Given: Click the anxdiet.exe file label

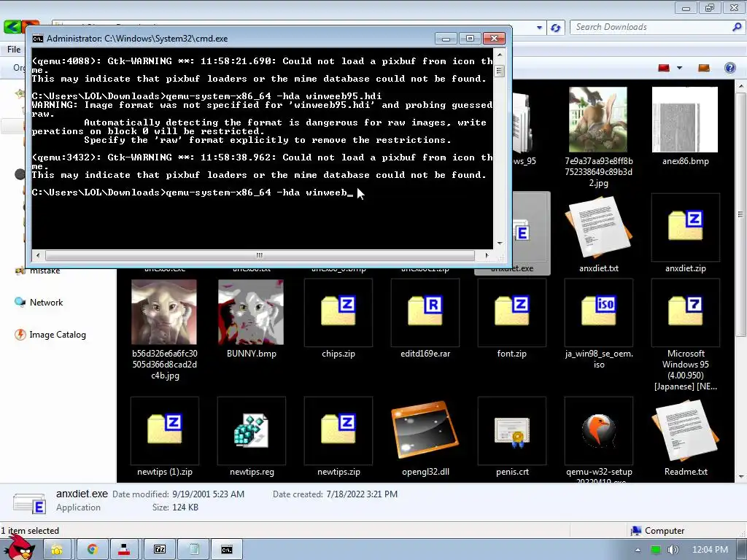Looking at the screenshot, I should point(512,268).
